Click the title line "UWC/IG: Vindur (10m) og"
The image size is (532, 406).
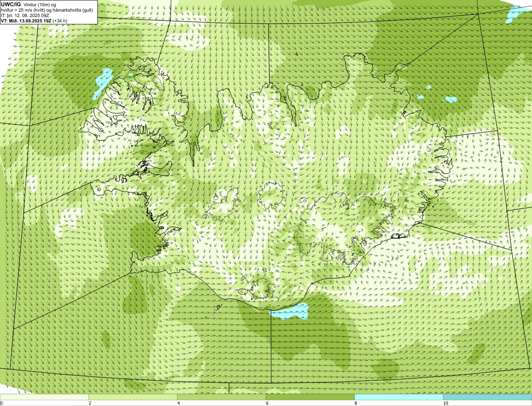point(29,4)
